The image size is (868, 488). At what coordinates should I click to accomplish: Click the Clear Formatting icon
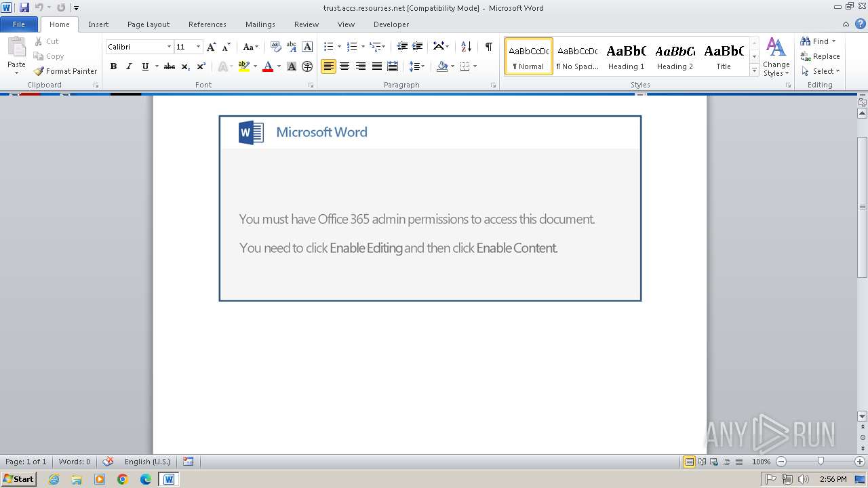tap(275, 47)
